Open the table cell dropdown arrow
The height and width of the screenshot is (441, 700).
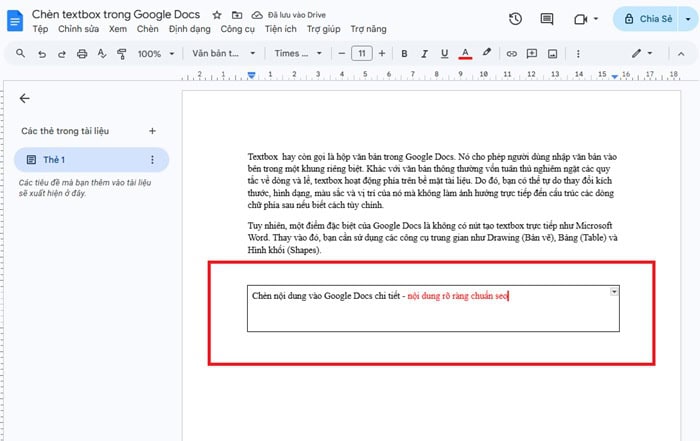[x=614, y=291]
